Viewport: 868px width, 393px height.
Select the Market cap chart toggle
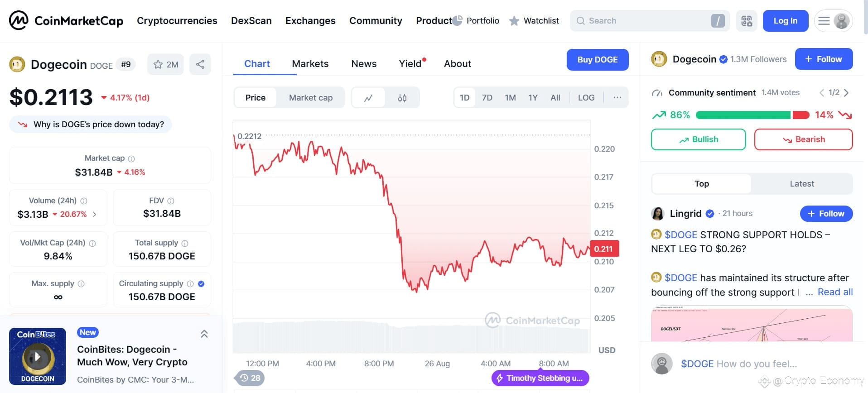point(311,98)
